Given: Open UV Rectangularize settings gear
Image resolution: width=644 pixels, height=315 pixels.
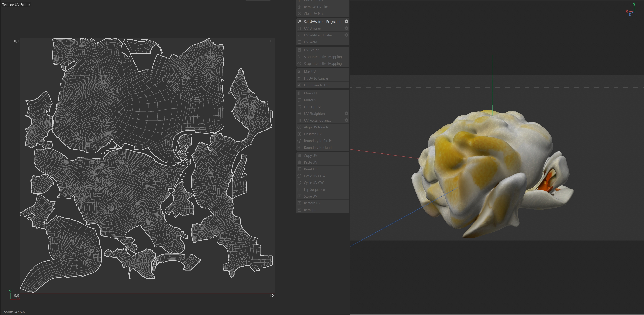Looking at the screenshot, I should tap(346, 120).
